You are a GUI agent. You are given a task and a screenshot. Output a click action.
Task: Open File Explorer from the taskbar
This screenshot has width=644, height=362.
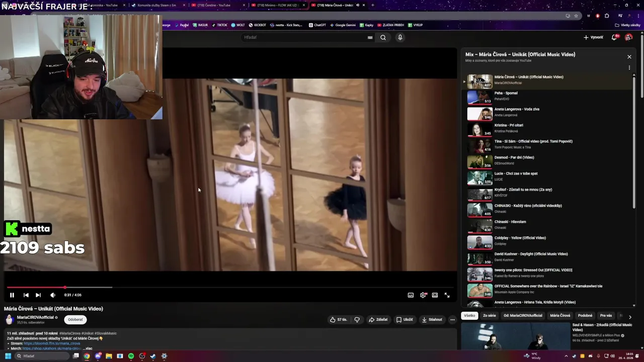pyautogui.click(x=109, y=356)
